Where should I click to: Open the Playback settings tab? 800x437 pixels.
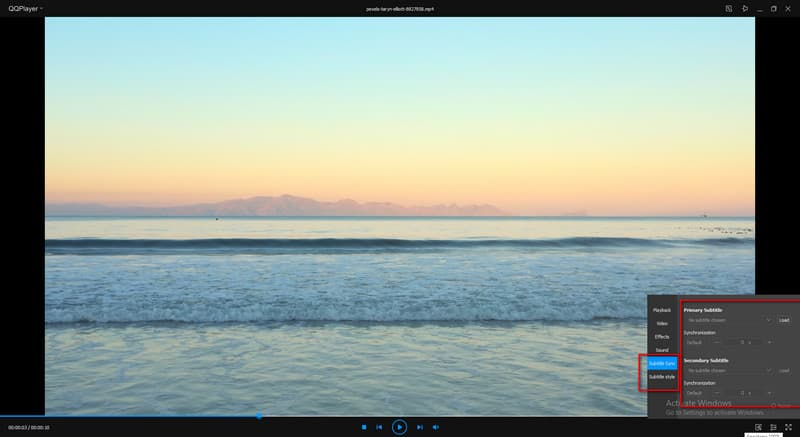(662, 310)
